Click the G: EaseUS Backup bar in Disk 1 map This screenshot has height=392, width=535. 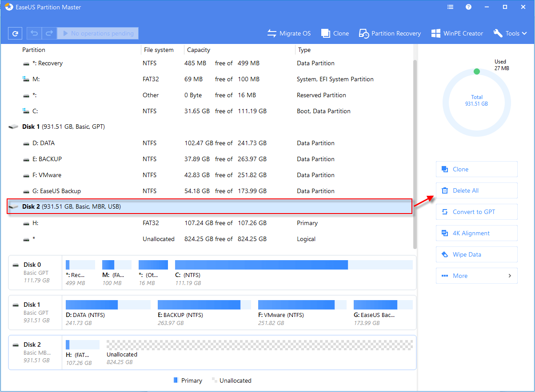coord(383,305)
